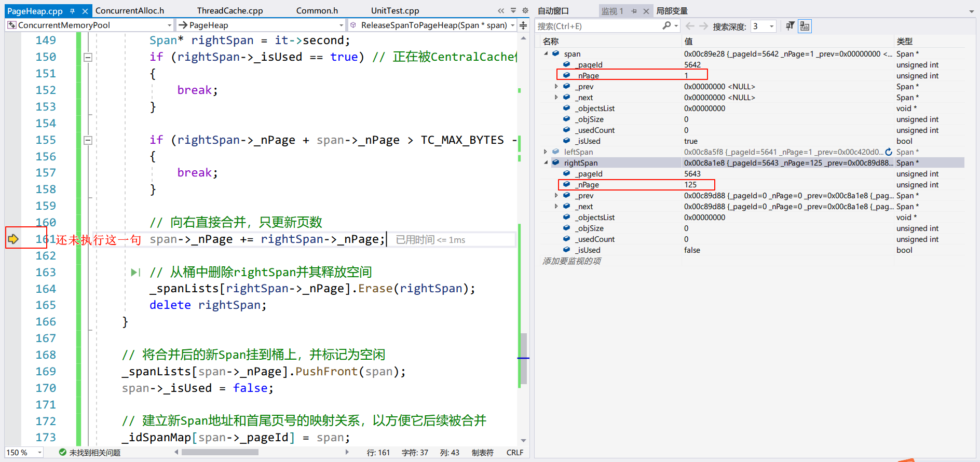Click the no-issues-found green check indicator

[x=63, y=453]
